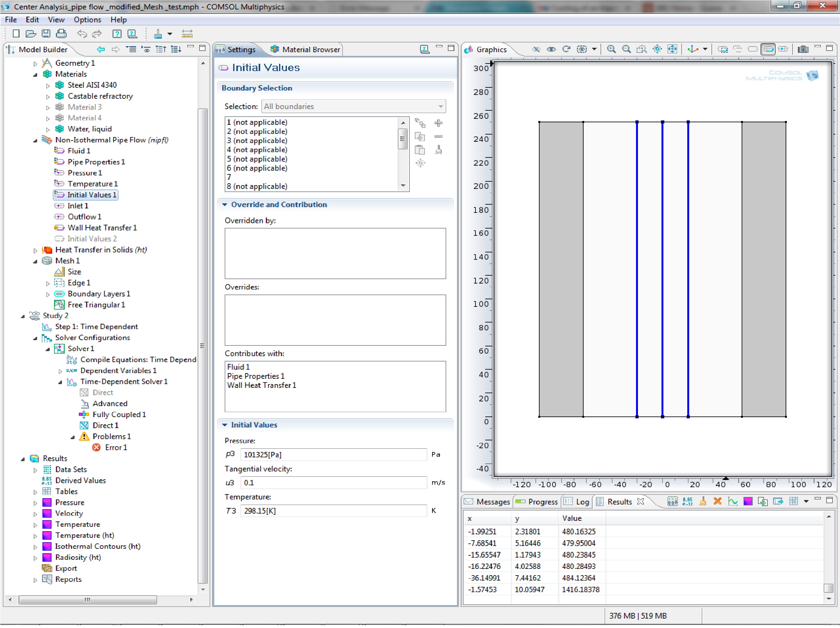840x628 pixels.
Task: Select Error 1 under Problems 1
Action: [x=115, y=448]
